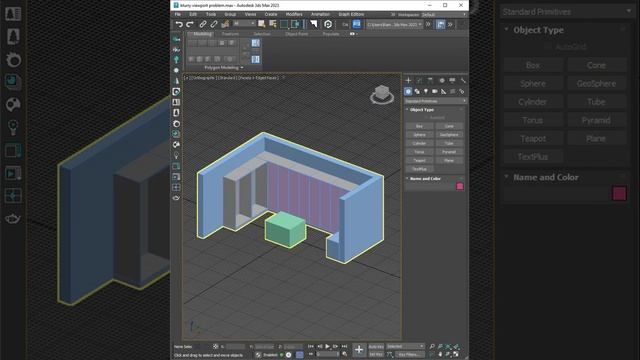640x360 pixels.
Task: Collapse the Name and Color rollout
Action: coord(425,178)
